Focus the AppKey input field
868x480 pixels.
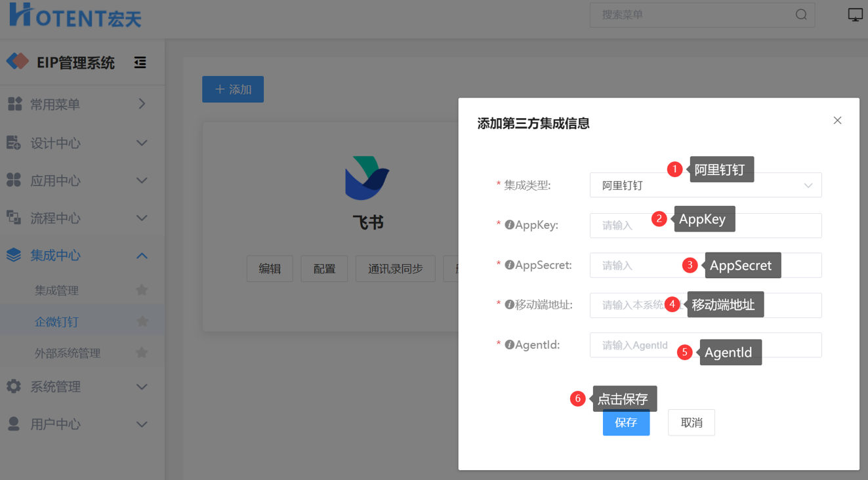(705, 225)
